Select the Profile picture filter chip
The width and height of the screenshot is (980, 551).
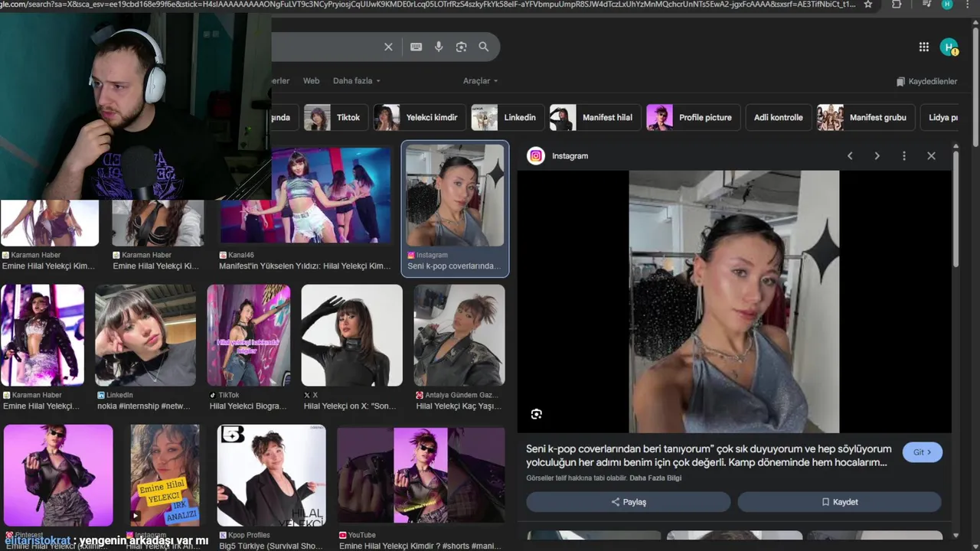point(693,117)
